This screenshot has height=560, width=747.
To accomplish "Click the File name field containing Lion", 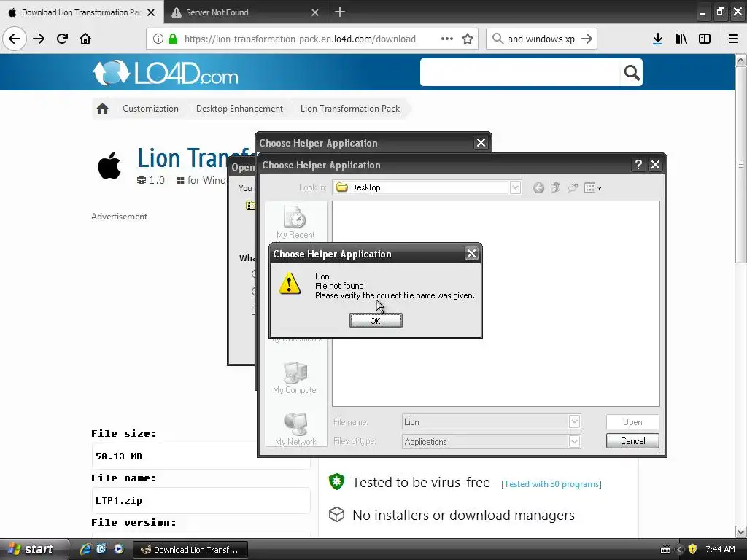I will (485, 422).
